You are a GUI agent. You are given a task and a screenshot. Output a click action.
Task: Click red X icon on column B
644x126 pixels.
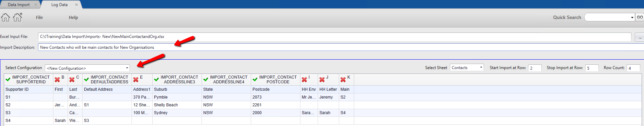(57, 80)
